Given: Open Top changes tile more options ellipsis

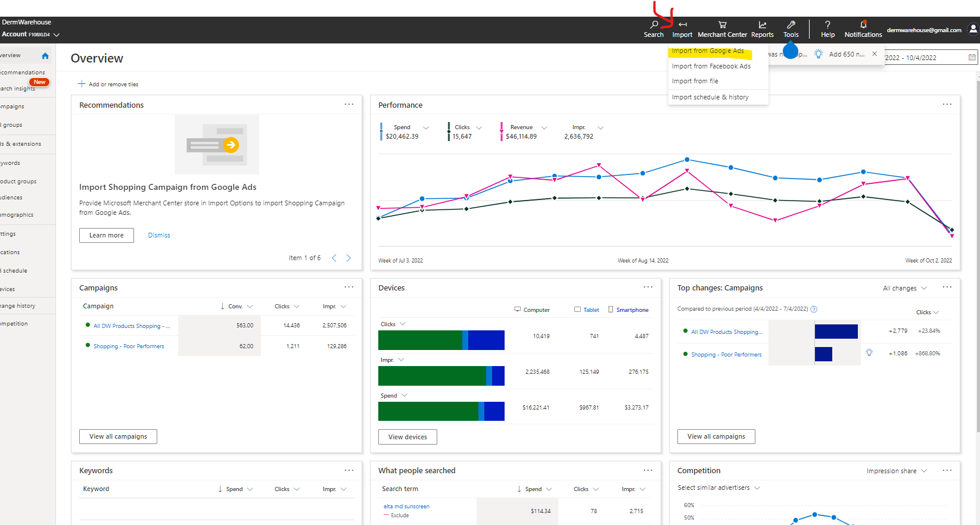Looking at the screenshot, I should (947, 287).
